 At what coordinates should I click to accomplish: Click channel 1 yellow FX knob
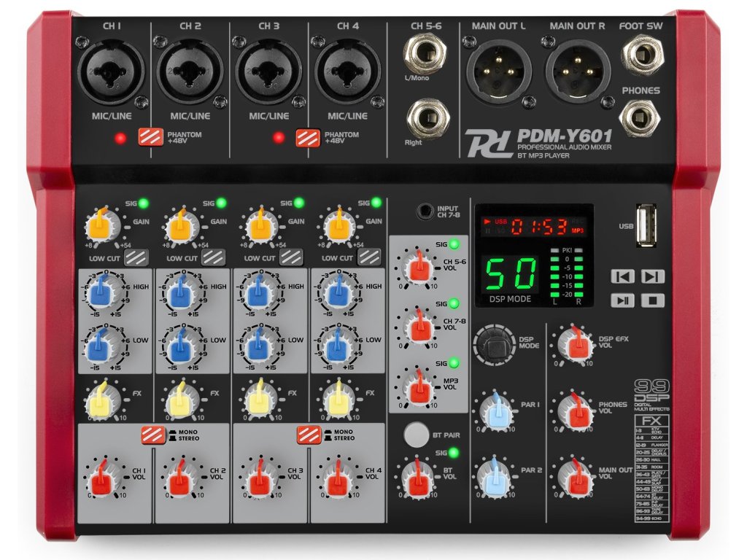[101, 400]
